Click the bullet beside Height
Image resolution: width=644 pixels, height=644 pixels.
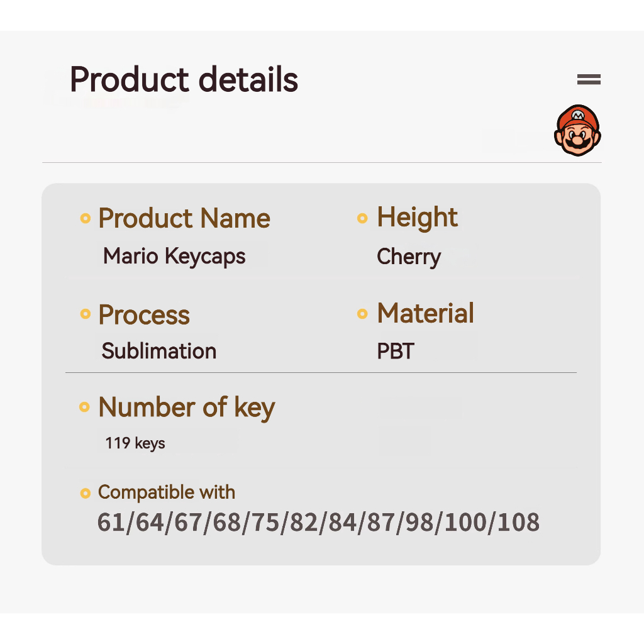point(362,218)
